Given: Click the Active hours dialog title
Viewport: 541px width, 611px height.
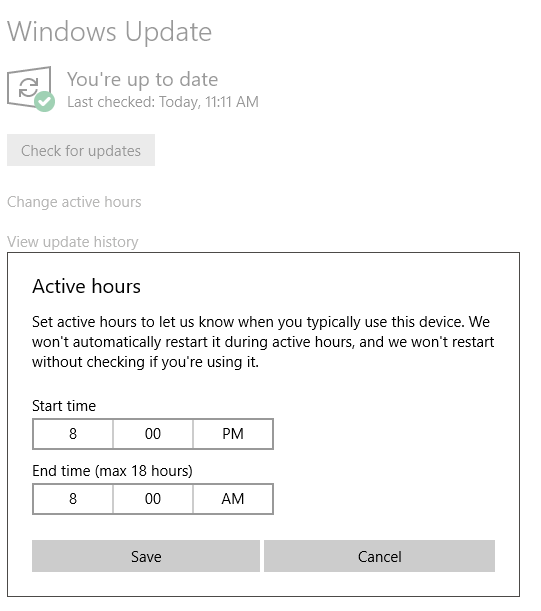Looking at the screenshot, I should tap(86, 286).
